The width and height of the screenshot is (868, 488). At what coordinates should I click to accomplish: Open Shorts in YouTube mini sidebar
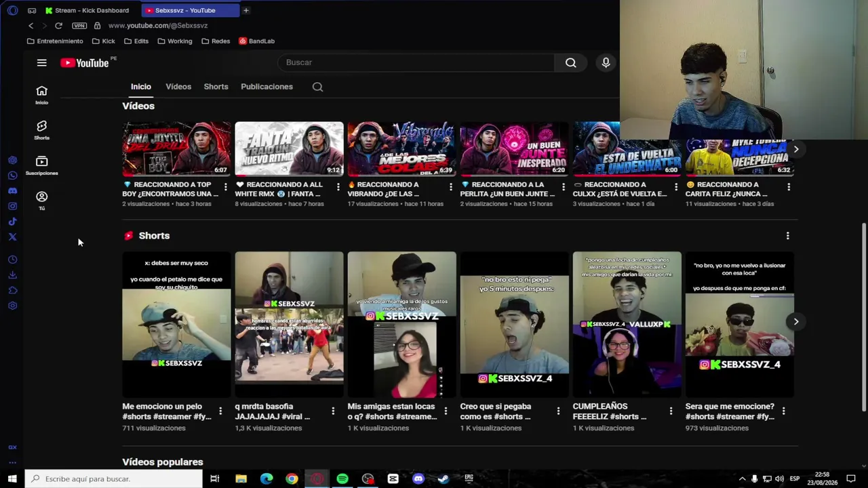[41, 130]
